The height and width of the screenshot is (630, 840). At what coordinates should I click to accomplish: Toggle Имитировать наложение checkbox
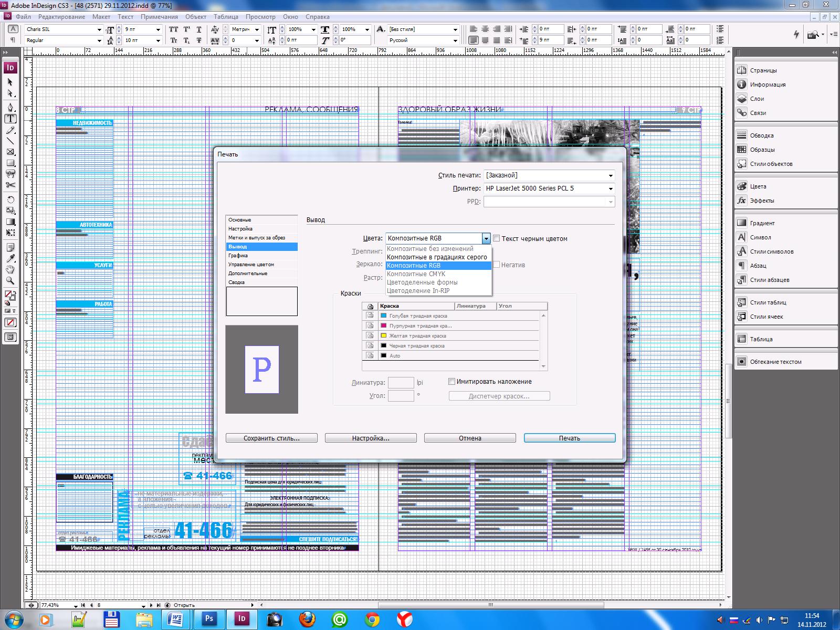click(451, 382)
